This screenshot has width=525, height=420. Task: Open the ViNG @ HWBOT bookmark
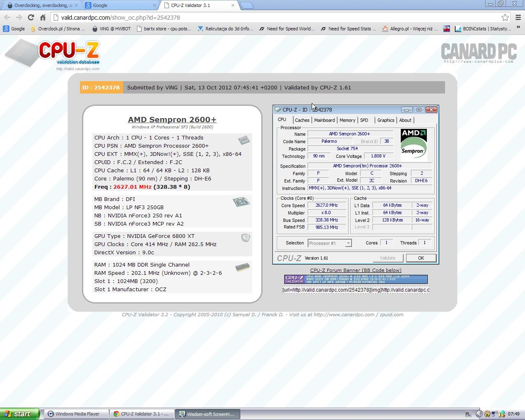(x=111, y=29)
